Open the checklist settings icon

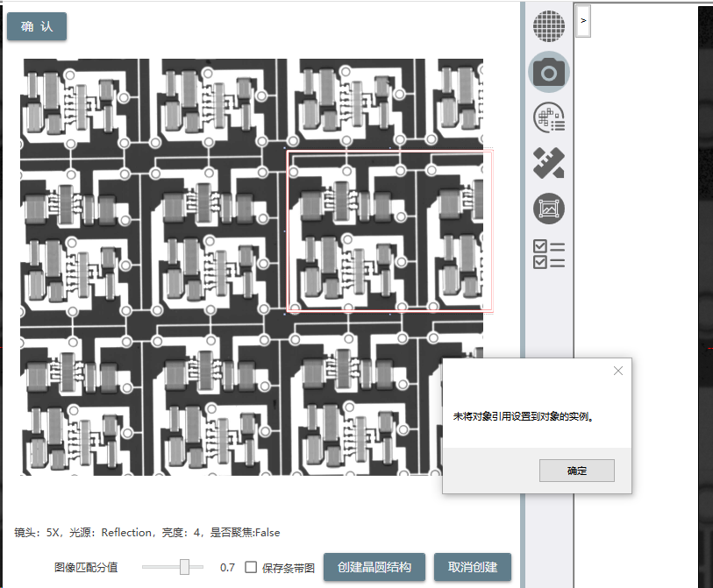549,254
